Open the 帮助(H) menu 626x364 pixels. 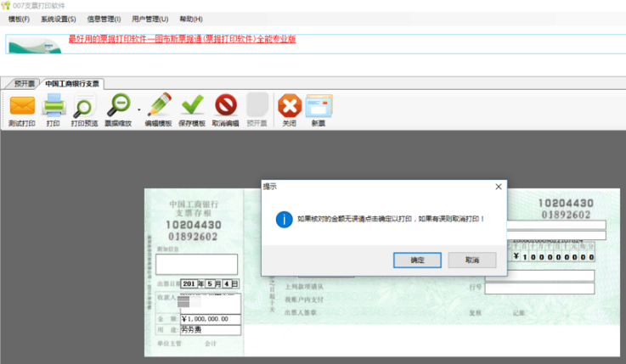[191, 20]
